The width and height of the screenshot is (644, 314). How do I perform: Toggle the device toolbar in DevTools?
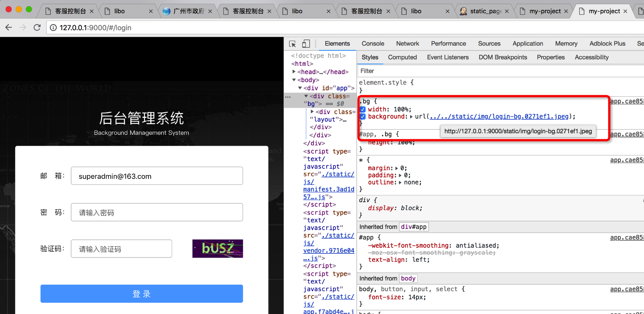[306, 44]
